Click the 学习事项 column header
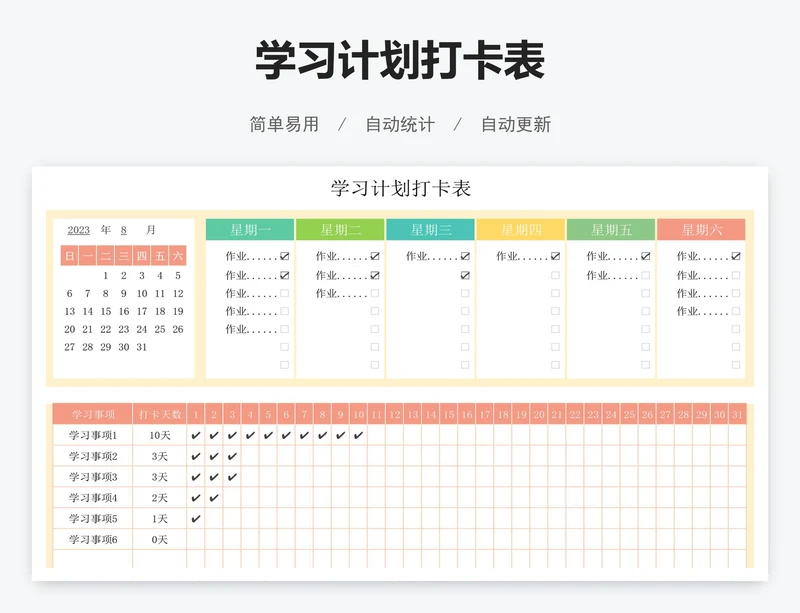 (93, 414)
